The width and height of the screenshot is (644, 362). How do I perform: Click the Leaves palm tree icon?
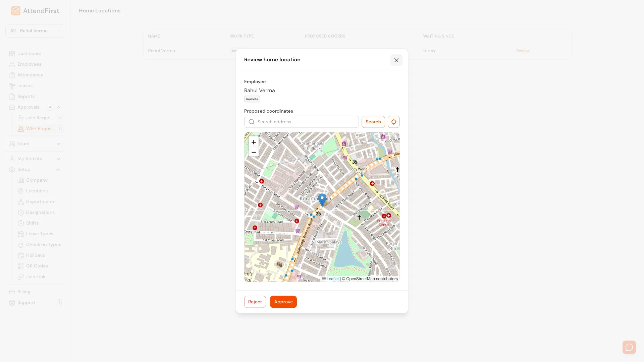12,86
